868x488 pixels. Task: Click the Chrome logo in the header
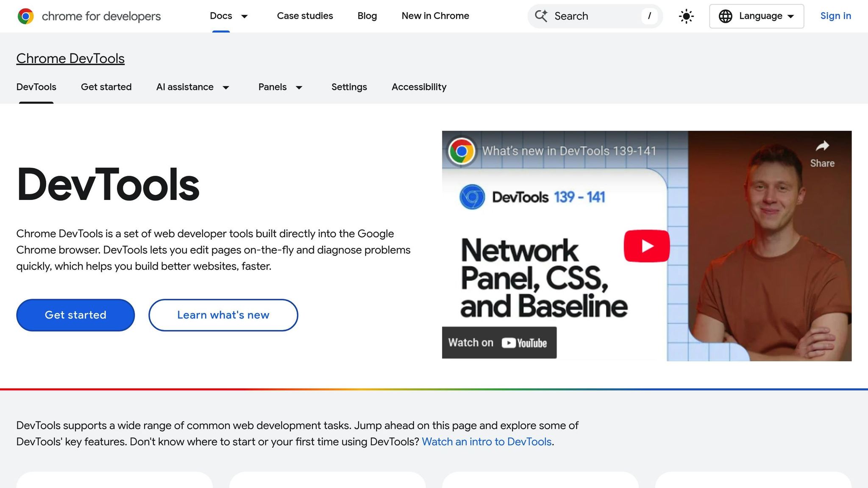(25, 16)
